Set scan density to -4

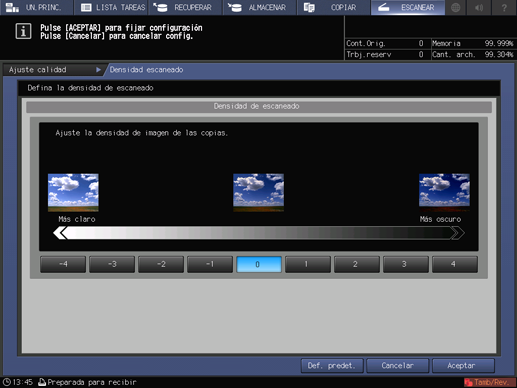(63, 264)
